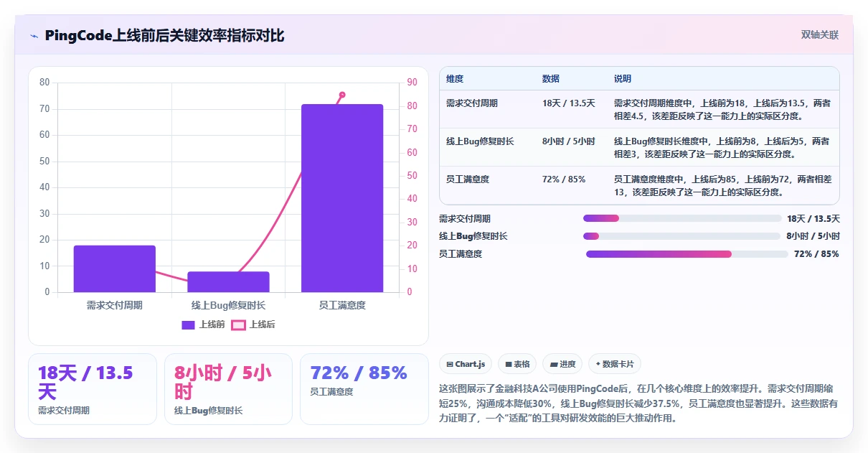
Task: Toggle the 上线后 legend series
Action: pos(253,324)
